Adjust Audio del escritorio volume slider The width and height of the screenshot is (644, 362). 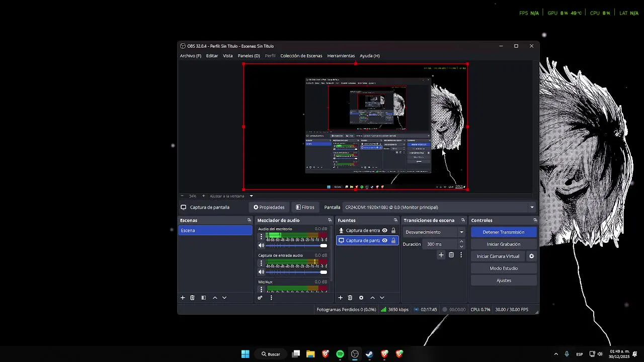(x=296, y=245)
